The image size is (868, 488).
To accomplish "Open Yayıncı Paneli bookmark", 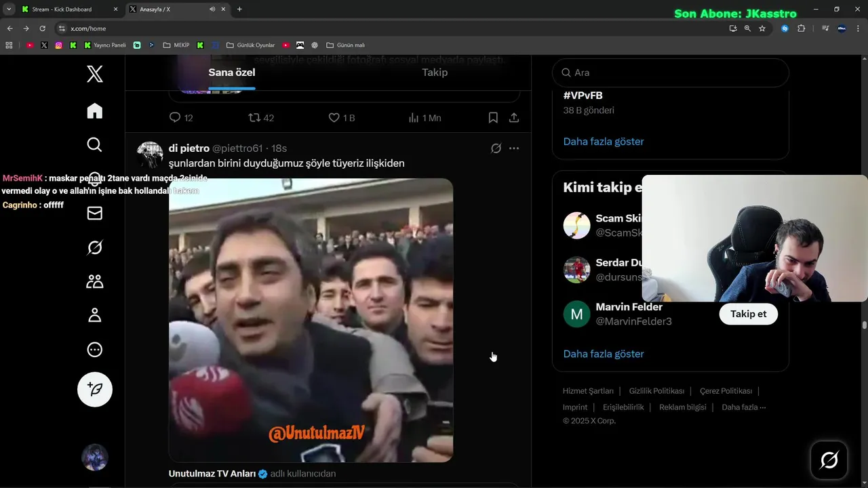I will [x=105, y=45].
